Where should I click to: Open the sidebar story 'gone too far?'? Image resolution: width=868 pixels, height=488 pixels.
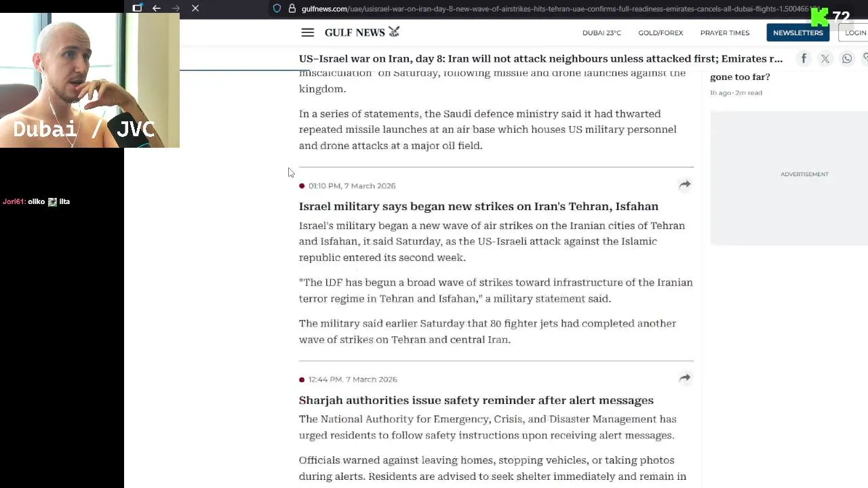(740, 77)
